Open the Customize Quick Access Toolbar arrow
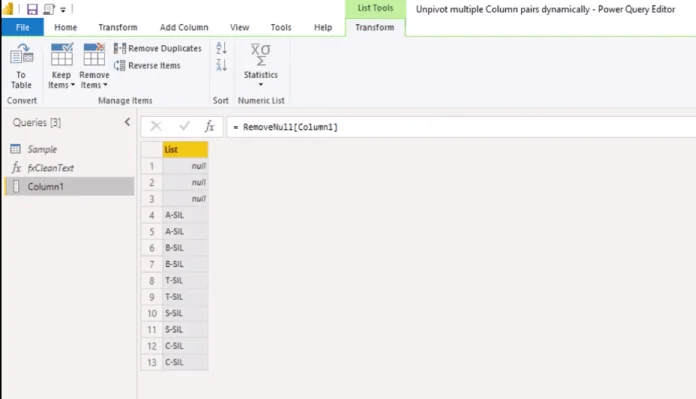The width and height of the screenshot is (696, 399). point(63,9)
